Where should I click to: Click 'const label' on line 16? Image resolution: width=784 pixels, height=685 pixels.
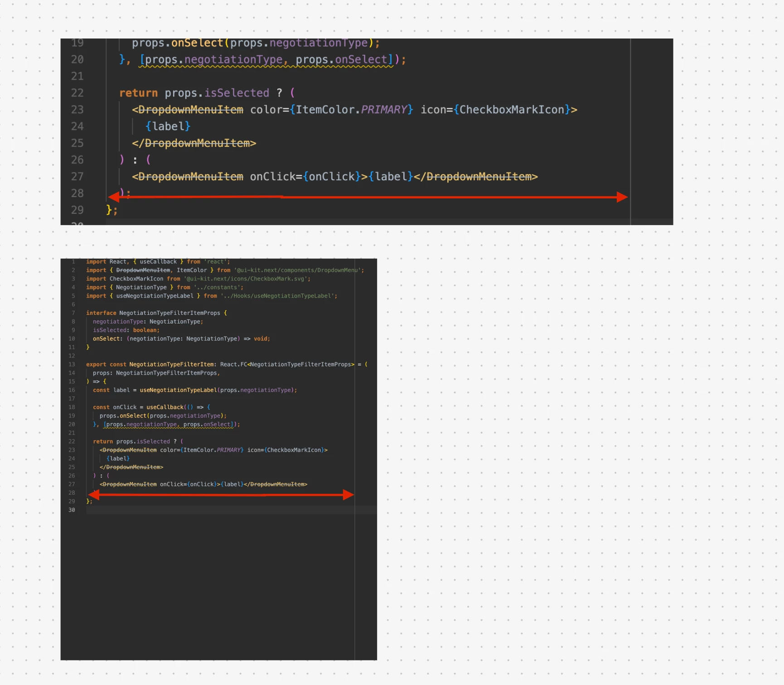111,390
